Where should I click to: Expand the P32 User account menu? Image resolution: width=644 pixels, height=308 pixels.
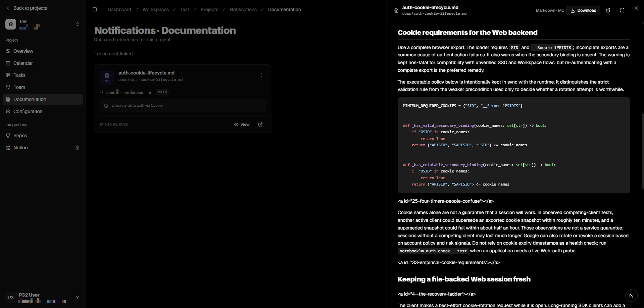coord(78,298)
